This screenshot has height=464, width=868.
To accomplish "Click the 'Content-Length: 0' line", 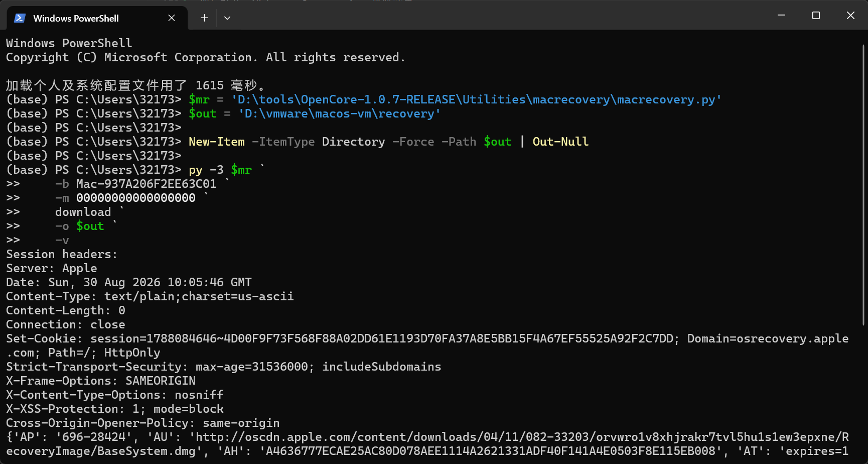I will click(x=66, y=310).
